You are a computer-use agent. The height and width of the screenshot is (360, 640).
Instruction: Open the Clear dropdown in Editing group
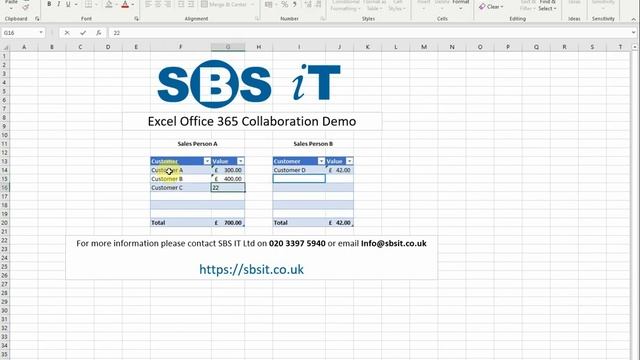(491, 7)
